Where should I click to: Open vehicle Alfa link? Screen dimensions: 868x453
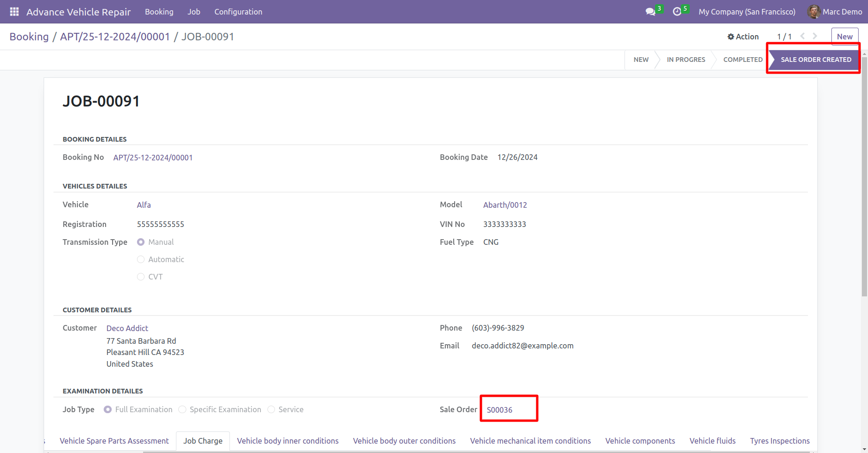(144, 205)
